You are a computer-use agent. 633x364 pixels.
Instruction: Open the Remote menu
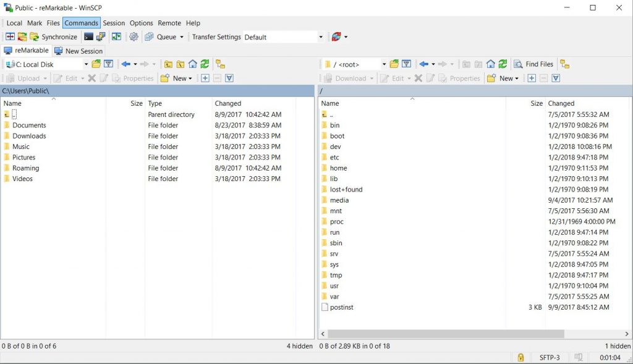[x=169, y=23]
